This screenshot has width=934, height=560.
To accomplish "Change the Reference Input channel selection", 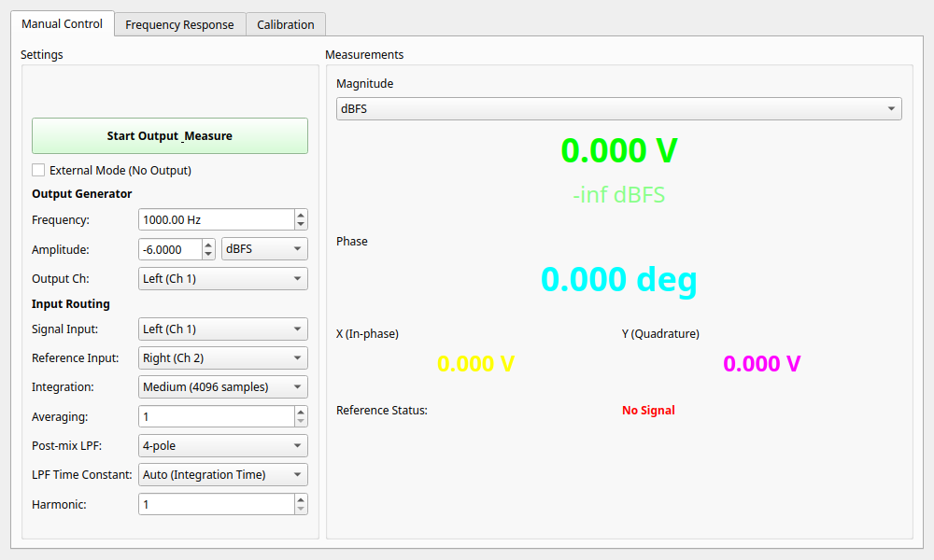I will click(222, 357).
